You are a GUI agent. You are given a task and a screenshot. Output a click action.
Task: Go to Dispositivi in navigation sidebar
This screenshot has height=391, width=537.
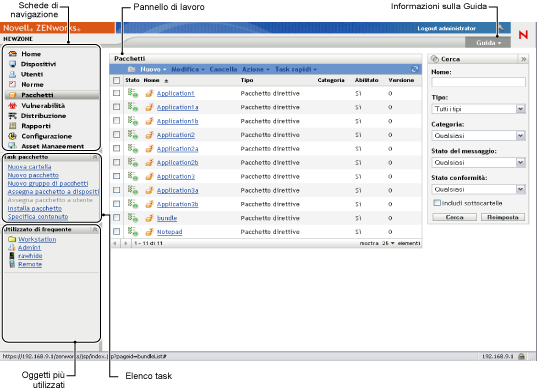coord(38,64)
